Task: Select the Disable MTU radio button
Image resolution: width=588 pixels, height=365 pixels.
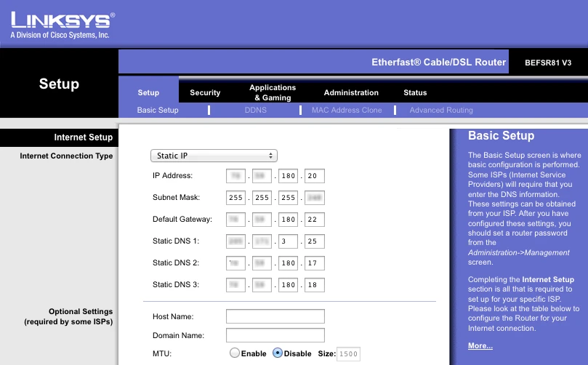Action: (x=277, y=353)
